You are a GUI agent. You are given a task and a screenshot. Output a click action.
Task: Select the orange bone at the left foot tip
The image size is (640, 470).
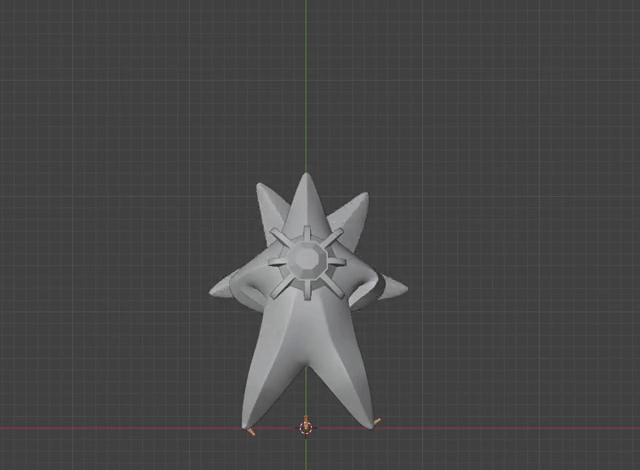click(x=251, y=432)
